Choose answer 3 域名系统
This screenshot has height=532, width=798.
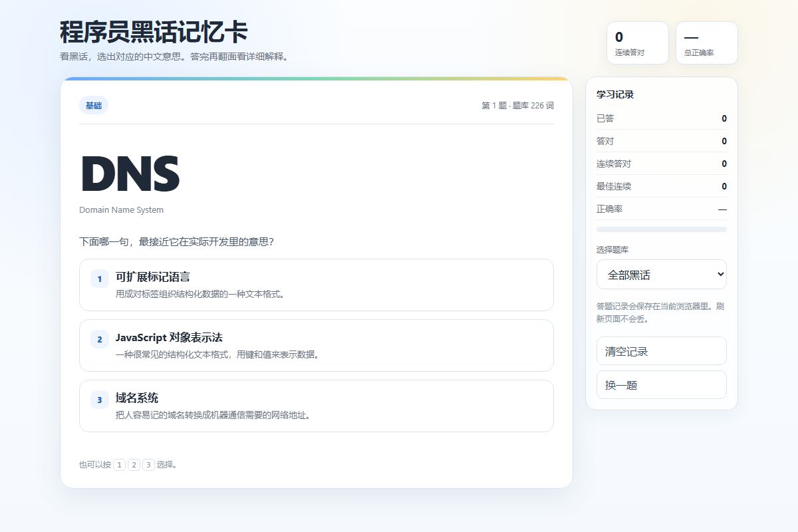tap(317, 406)
